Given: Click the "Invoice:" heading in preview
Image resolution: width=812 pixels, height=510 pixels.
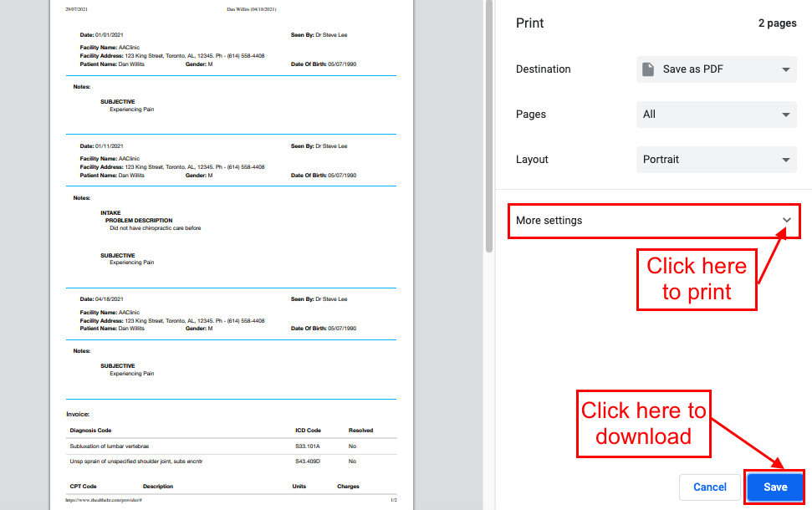Looking at the screenshot, I should (78, 414).
